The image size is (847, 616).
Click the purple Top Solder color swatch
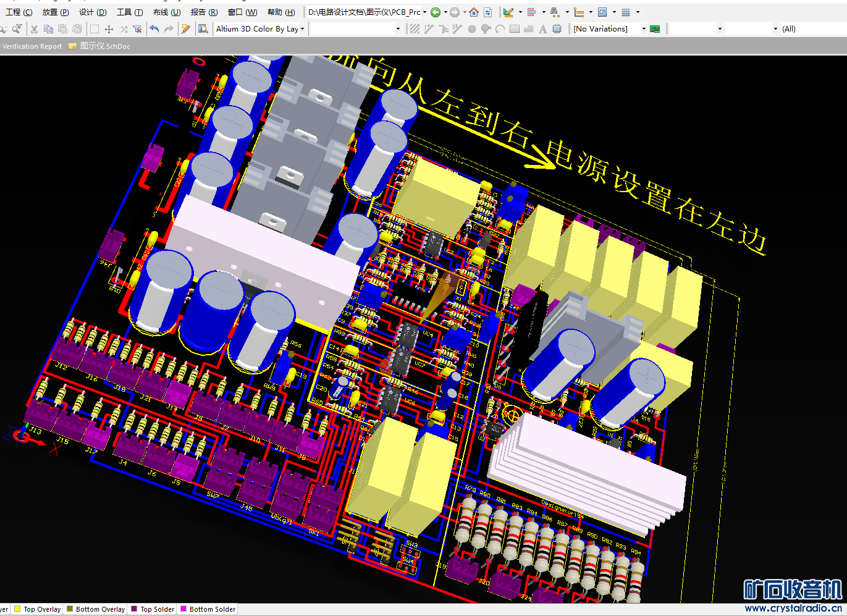click(x=135, y=609)
